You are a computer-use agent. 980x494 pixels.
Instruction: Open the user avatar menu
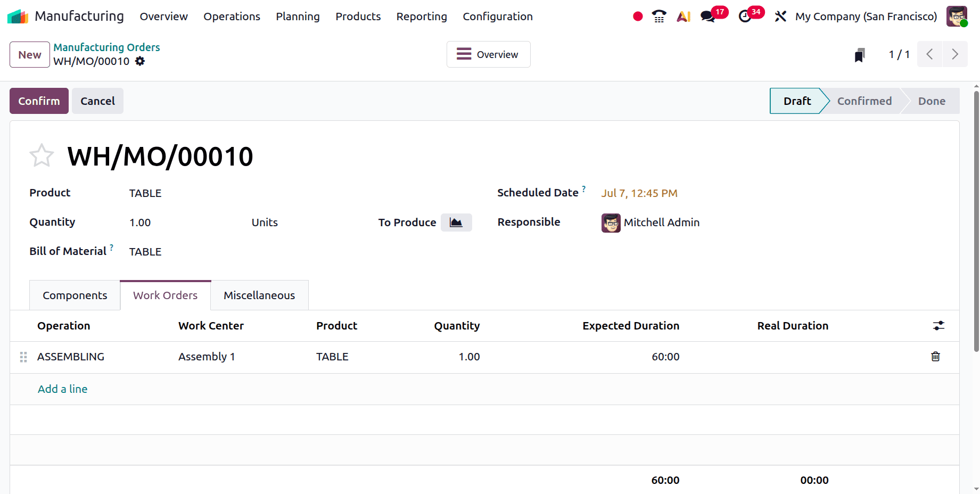tap(957, 17)
